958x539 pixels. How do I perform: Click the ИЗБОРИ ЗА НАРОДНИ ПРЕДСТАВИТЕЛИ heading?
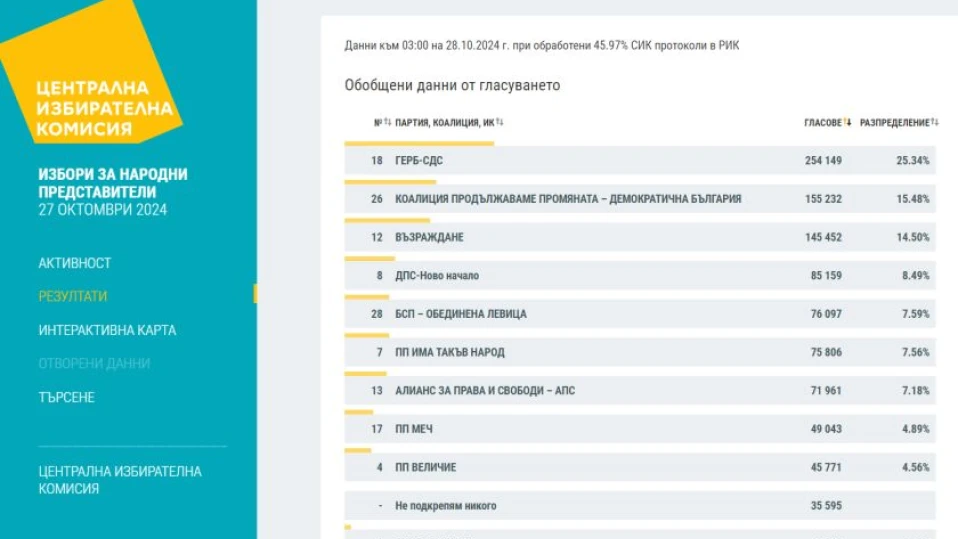click(113, 183)
